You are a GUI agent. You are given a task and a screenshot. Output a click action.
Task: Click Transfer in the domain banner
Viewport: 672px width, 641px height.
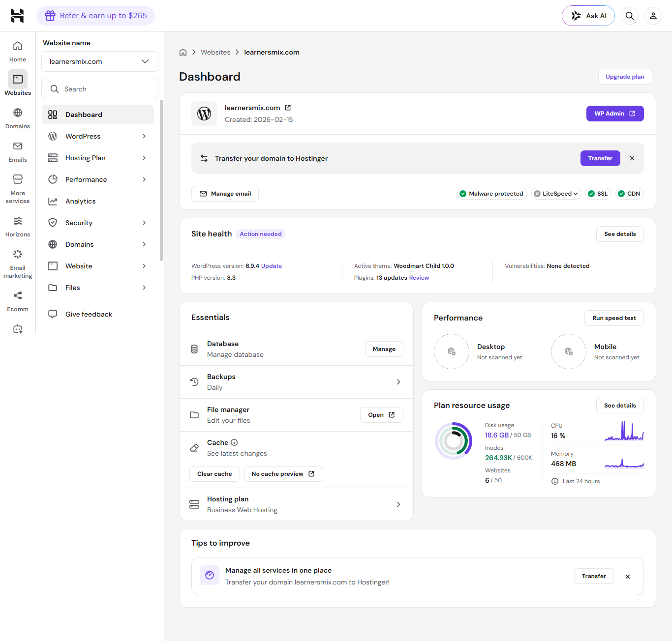(600, 158)
